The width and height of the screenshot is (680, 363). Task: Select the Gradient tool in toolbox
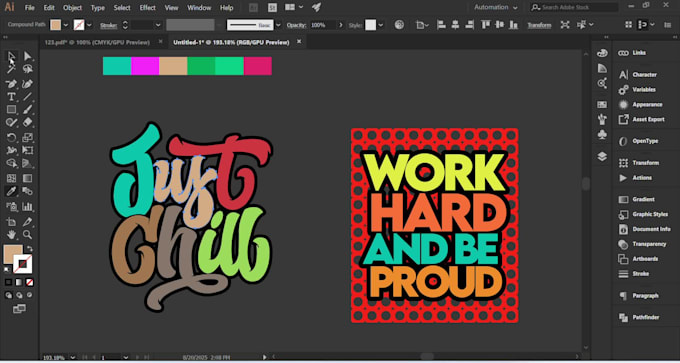(27, 178)
